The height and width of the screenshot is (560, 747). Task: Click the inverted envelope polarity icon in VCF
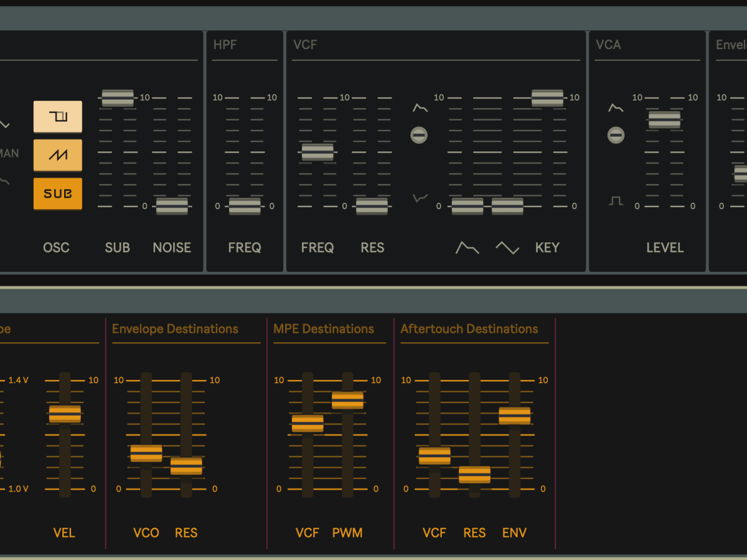point(420,198)
